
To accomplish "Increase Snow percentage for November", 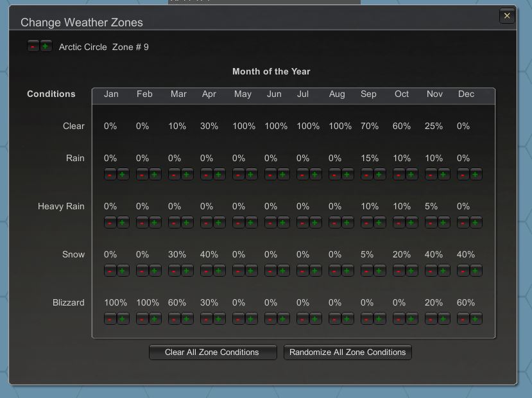I will click(443, 271).
